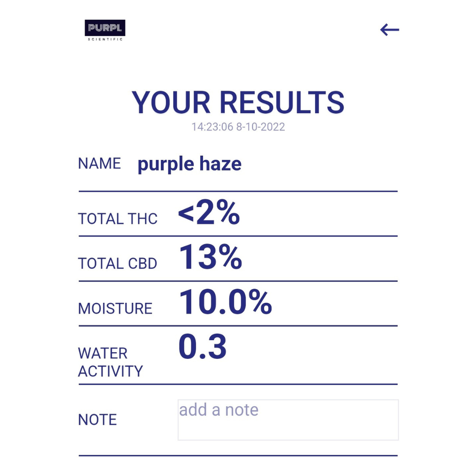Click the divider under purple haze
Viewport: 476px width, 476px height.
[238, 191]
